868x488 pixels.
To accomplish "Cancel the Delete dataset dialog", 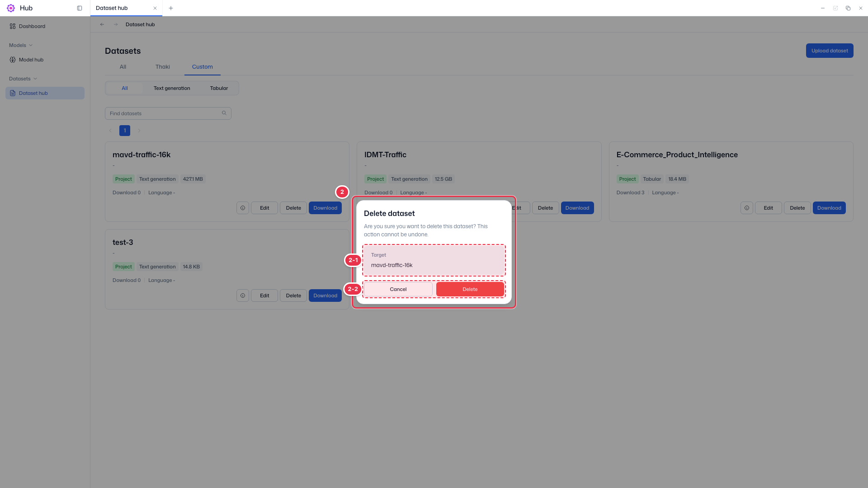I will (x=398, y=289).
